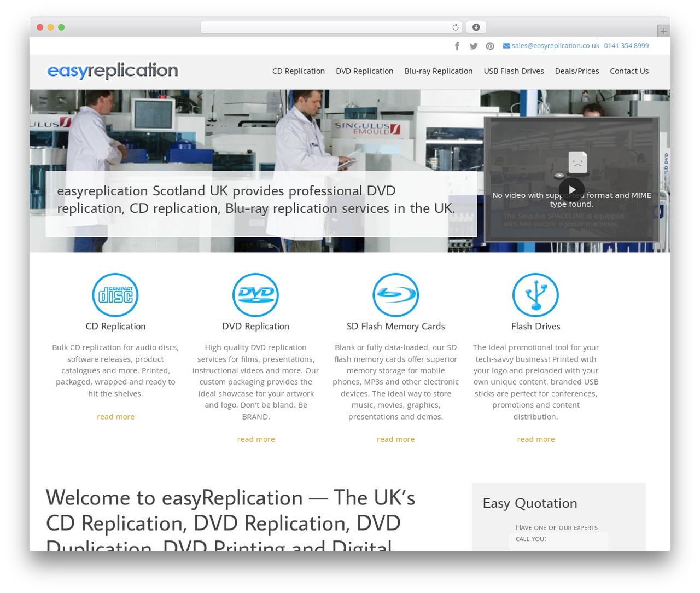Click the browser address bar
This screenshot has width=700, height=593.
click(x=331, y=27)
